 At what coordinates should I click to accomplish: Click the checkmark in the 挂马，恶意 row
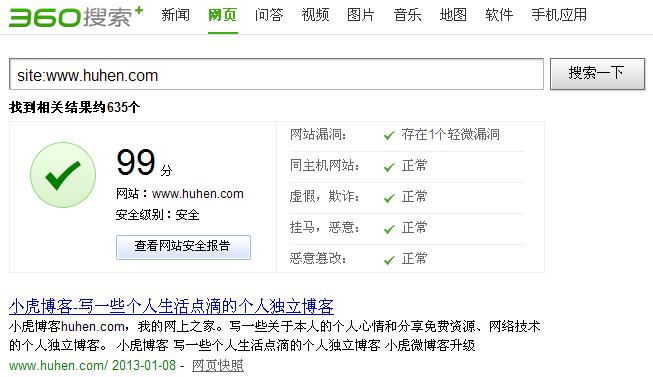click(389, 229)
